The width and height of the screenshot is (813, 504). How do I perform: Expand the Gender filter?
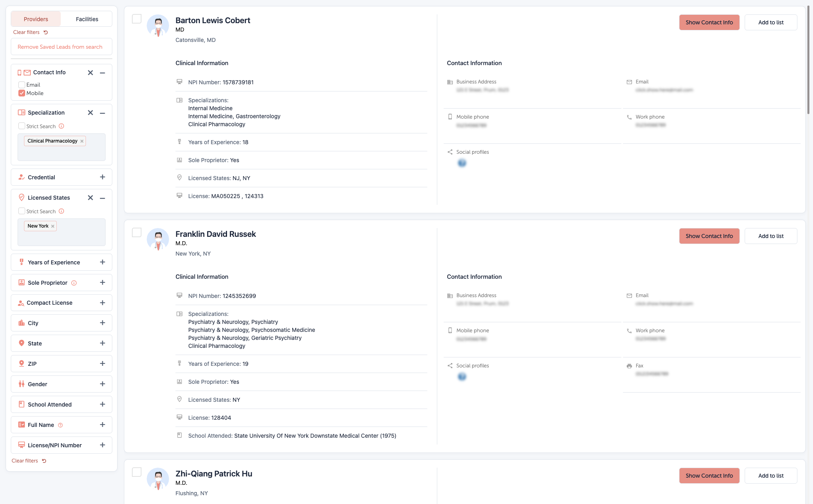pos(102,384)
